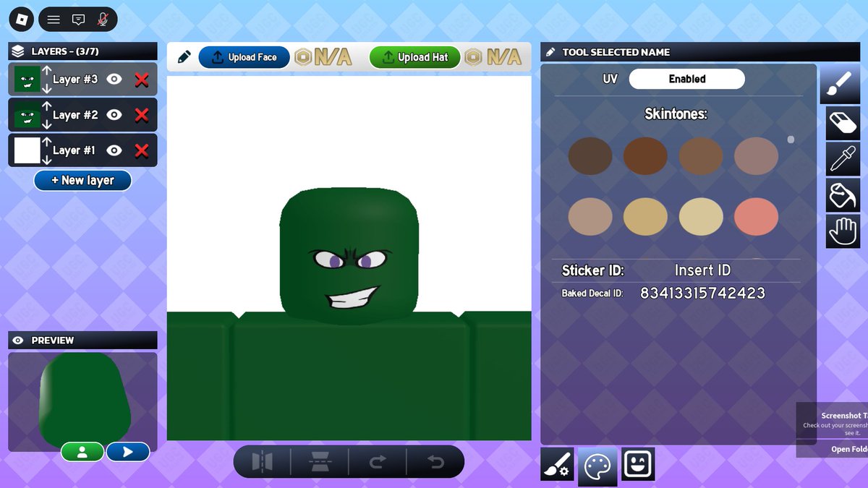Click the Robux N/A price beside Upload Face
Viewport: 868px width, 488px height.
[x=324, y=57]
